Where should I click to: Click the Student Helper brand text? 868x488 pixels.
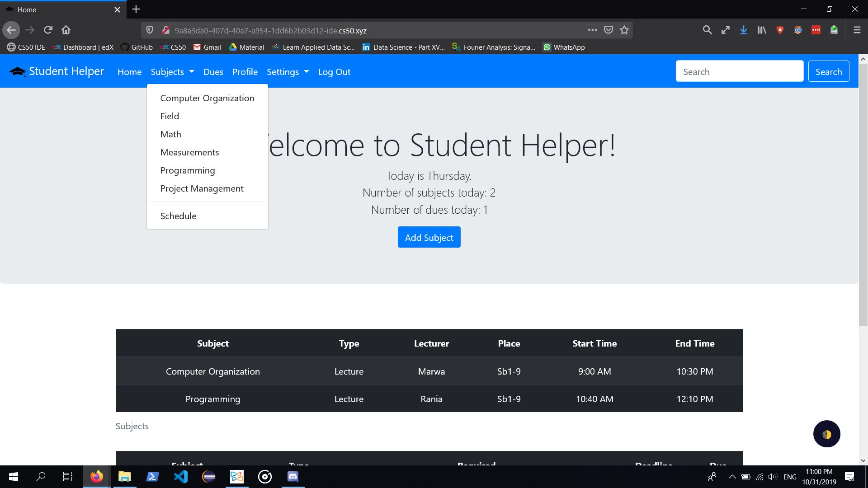[x=66, y=71]
